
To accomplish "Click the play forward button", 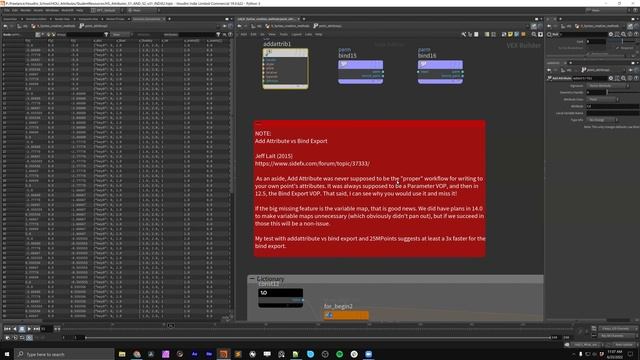I will click(29, 329).
